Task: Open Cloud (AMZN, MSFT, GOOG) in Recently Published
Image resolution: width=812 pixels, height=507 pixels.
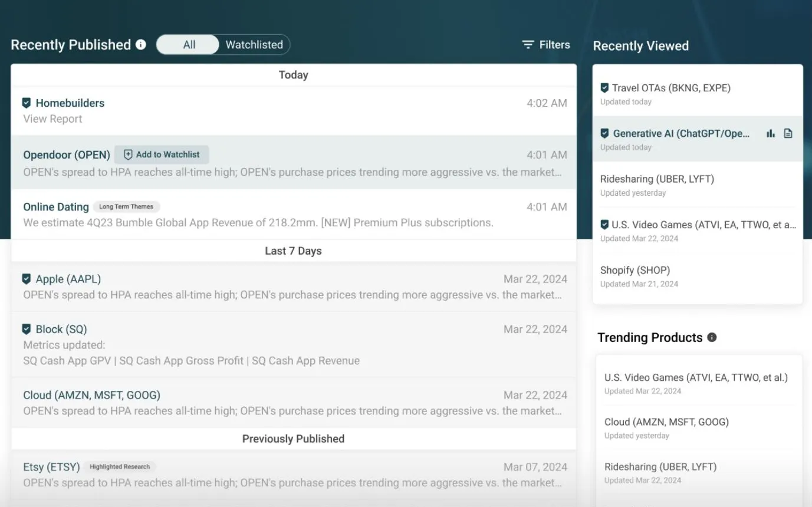Action: [x=91, y=395]
